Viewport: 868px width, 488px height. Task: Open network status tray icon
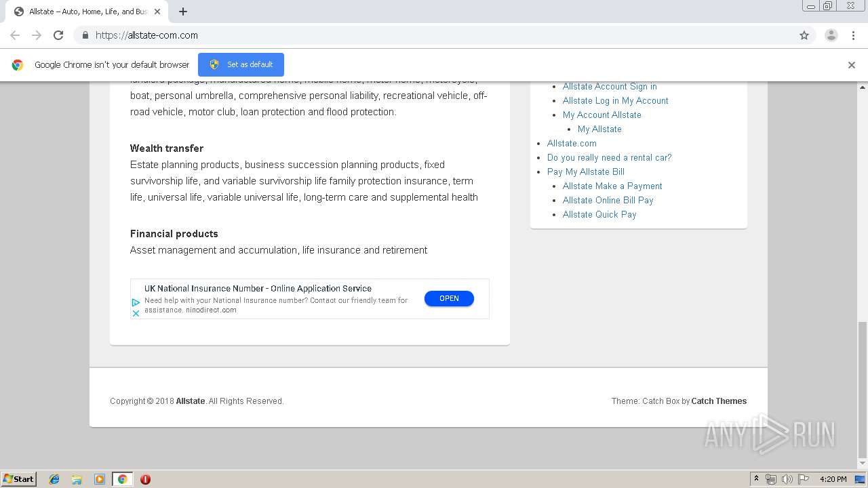tap(771, 479)
